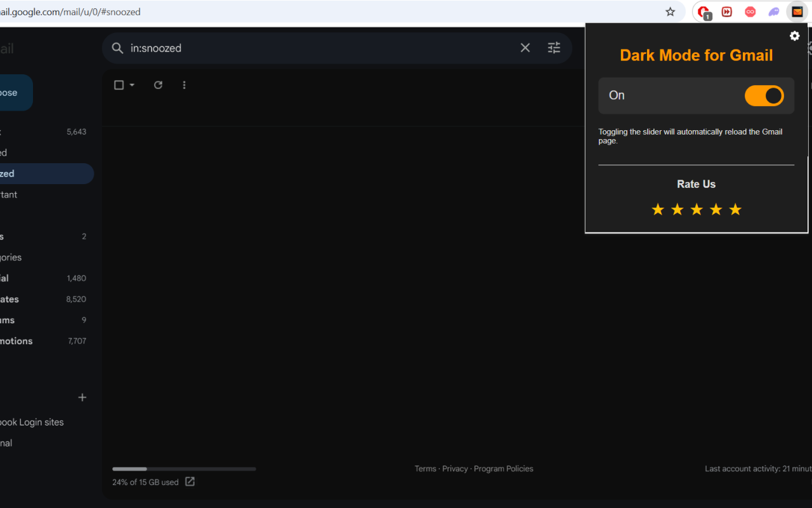Click the search icon in Gmail search bar
The width and height of the screenshot is (812, 508).
point(117,48)
